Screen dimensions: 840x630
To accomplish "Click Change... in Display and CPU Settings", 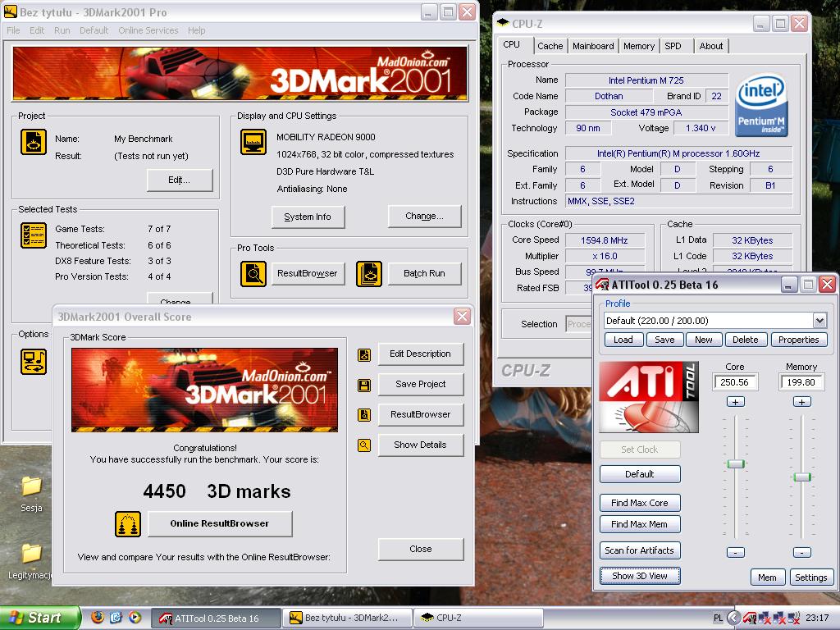I will [424, 217].
